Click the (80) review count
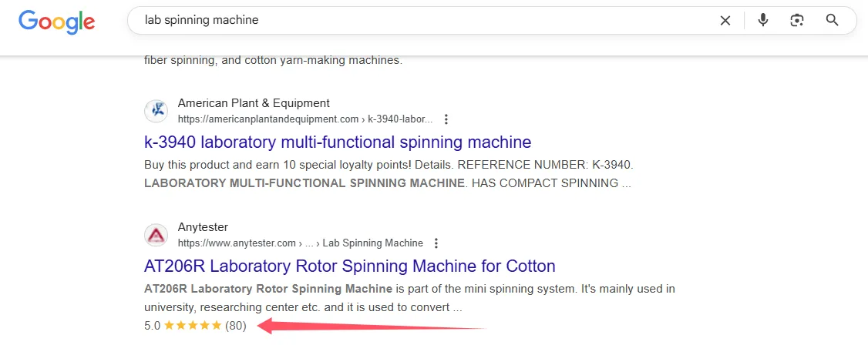 [x=236, y=326]
